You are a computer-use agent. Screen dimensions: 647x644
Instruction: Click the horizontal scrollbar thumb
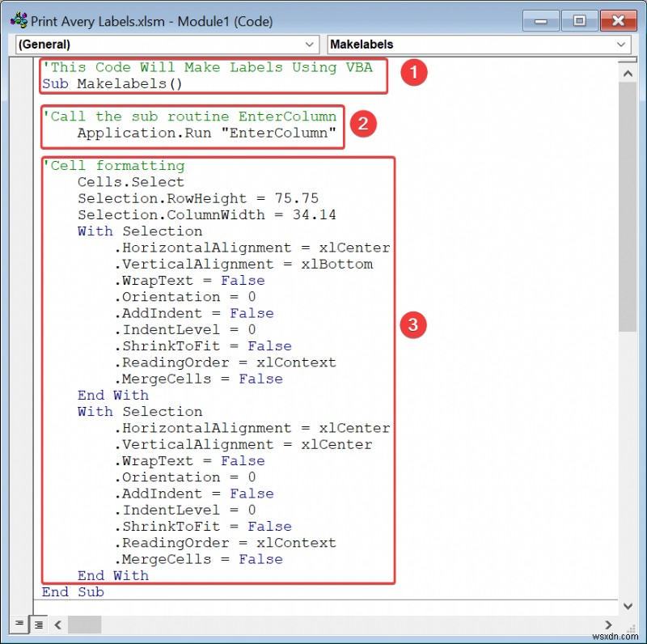(85, 625)
